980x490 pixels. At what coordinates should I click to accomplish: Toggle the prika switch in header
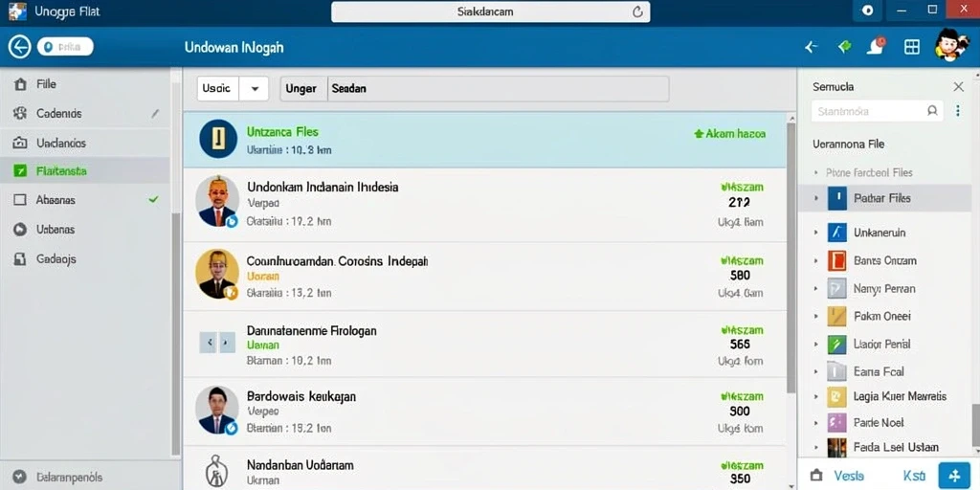[65, 47]
